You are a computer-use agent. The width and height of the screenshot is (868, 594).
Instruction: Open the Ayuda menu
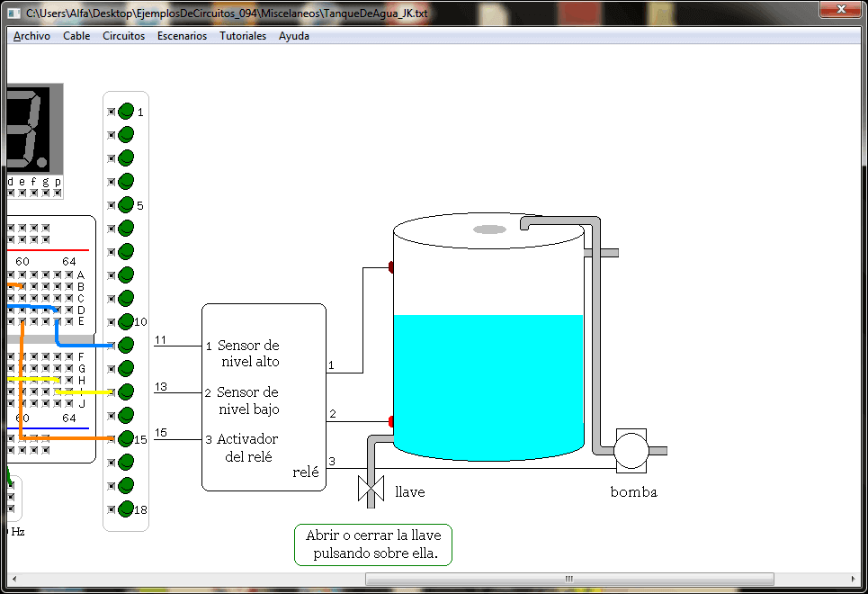tap(294, 36)
